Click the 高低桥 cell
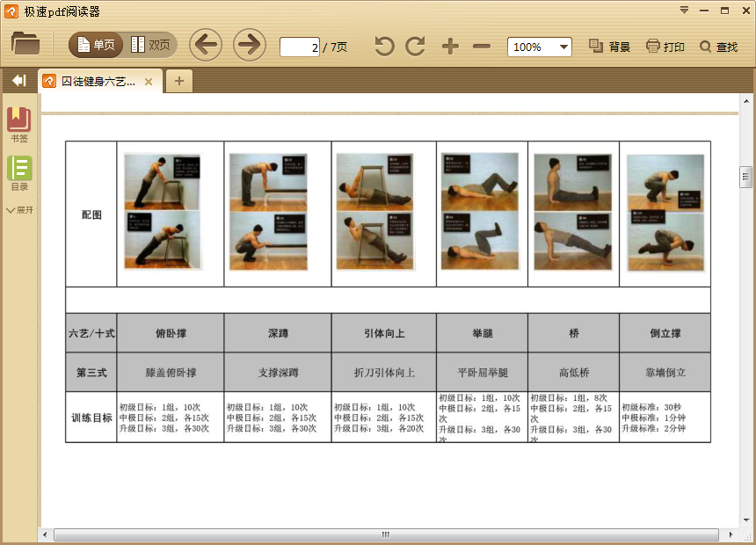Screen dimensions: 756x545 click(574, 373)
